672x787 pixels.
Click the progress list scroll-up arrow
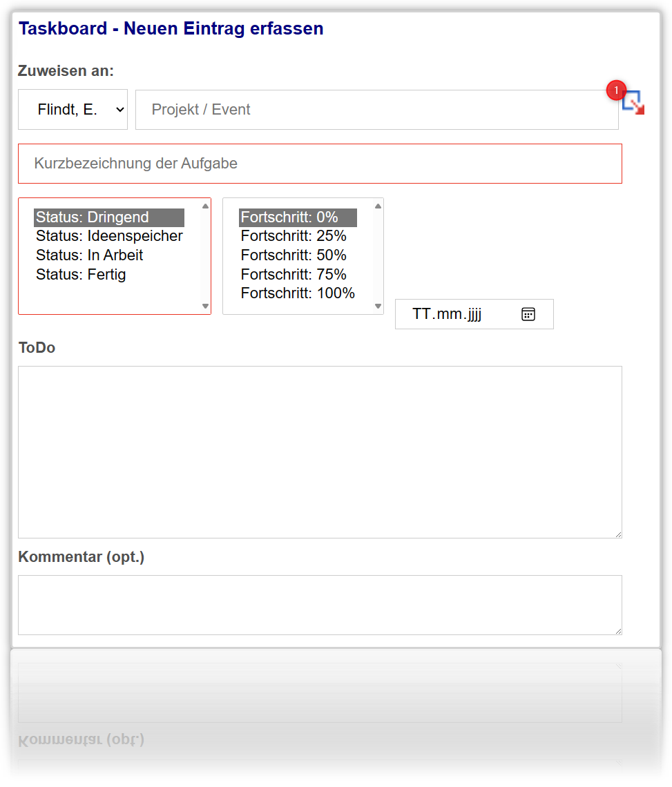point(378,206)
